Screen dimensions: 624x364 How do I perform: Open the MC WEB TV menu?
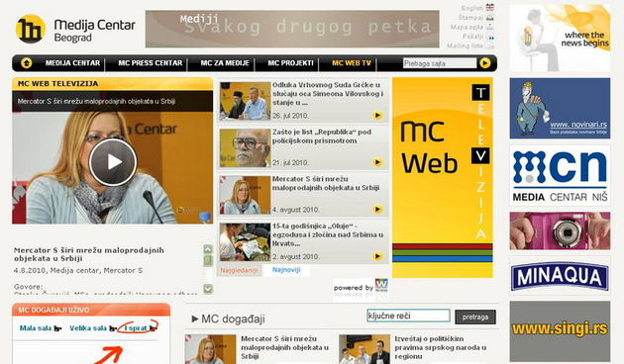coord(351,63)
